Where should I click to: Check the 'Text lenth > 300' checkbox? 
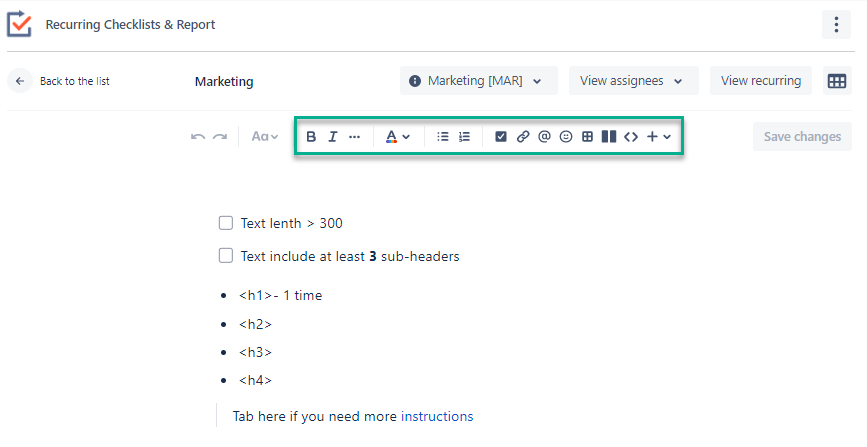point(226,223)
